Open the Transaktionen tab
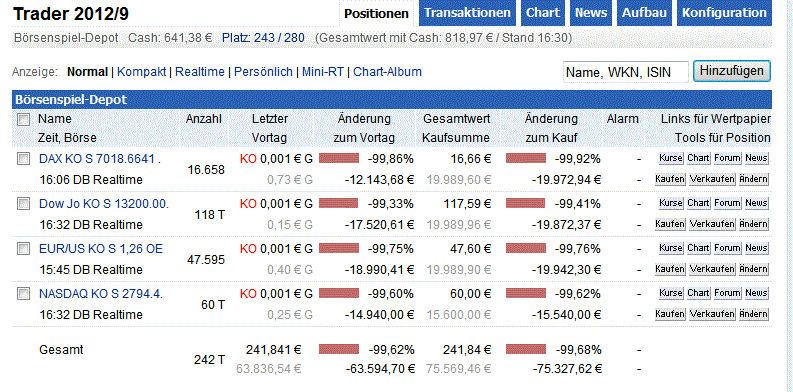The image size is (793, 392). [x=467, y=13]
